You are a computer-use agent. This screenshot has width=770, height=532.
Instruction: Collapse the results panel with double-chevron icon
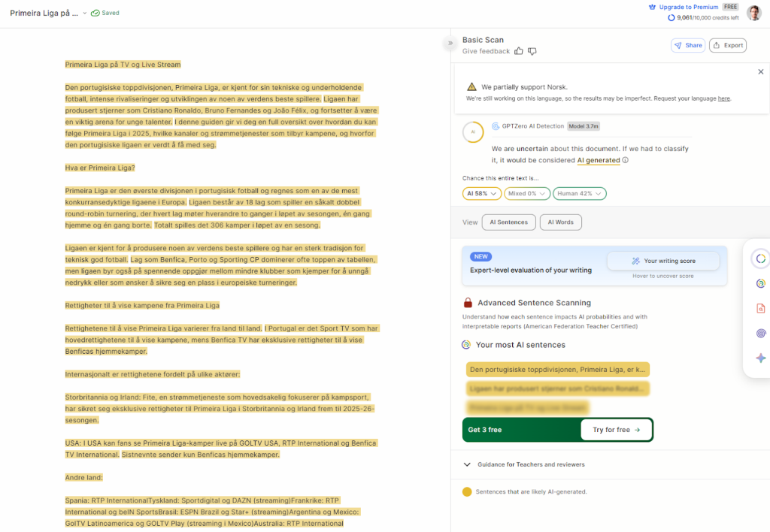[x=450, y=44]
